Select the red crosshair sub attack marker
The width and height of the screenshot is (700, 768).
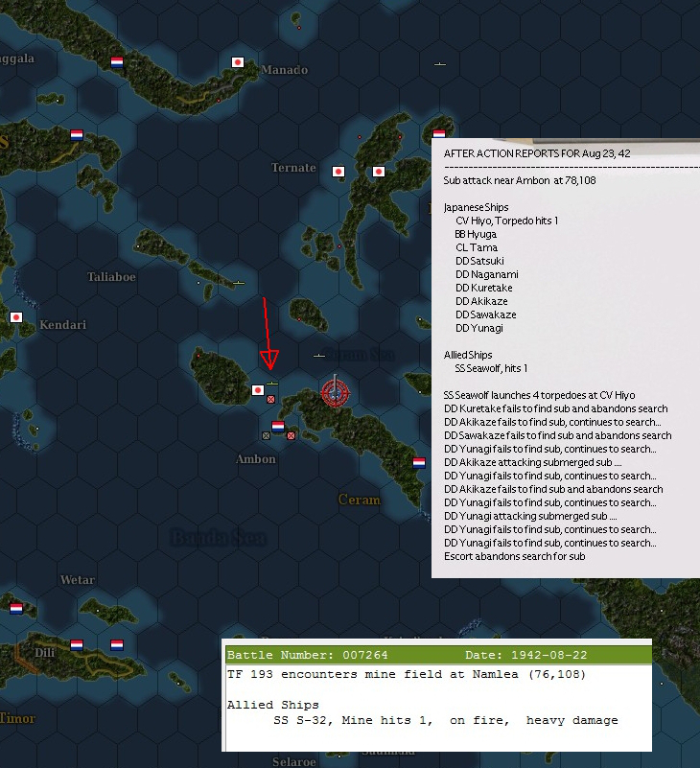tap(335, 392)
